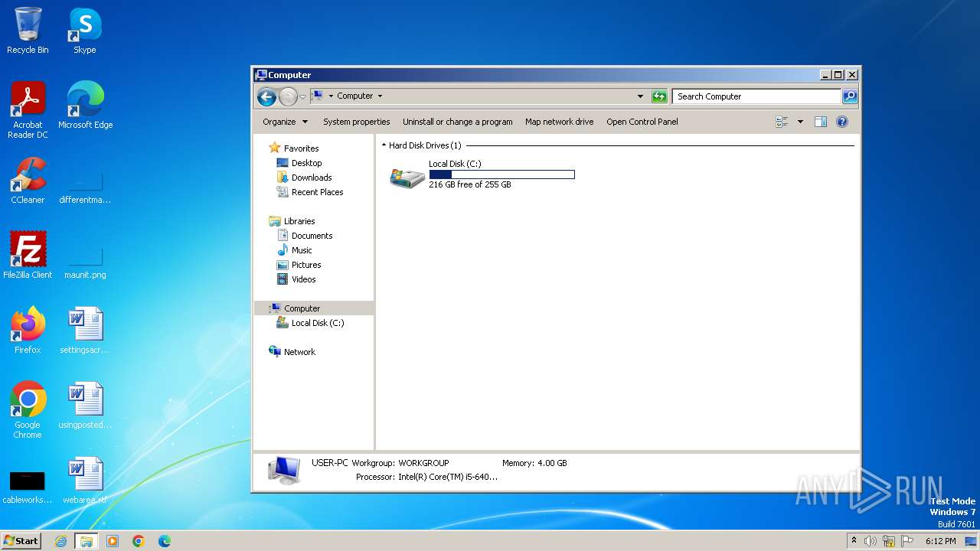
Task: Open the recent pages dropdown near Back button
Action: point(303,96)
